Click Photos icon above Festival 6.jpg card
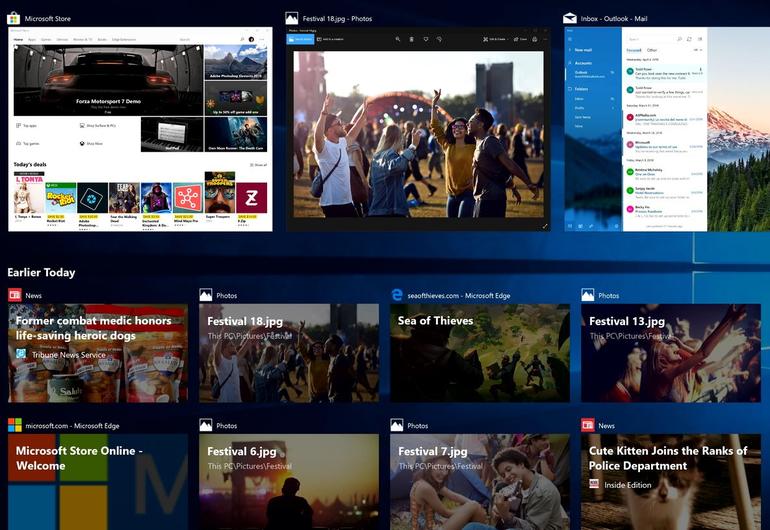The height and width of the screenshot is (530, 770). point(206,425)
